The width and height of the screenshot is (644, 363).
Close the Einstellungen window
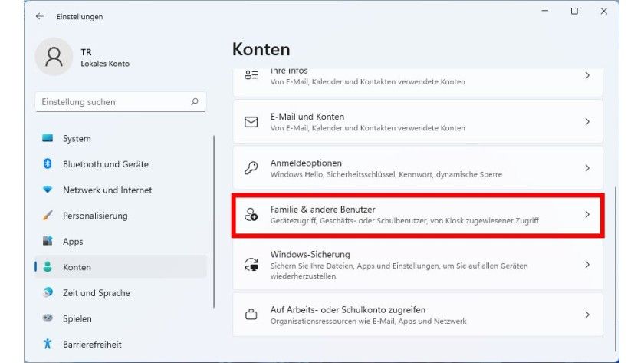click(604, 11)
